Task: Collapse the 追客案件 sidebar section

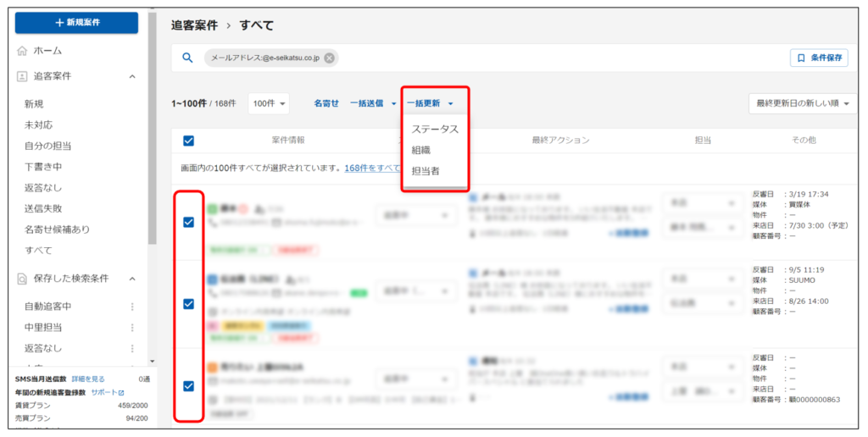Action: (x=132, y=76)
